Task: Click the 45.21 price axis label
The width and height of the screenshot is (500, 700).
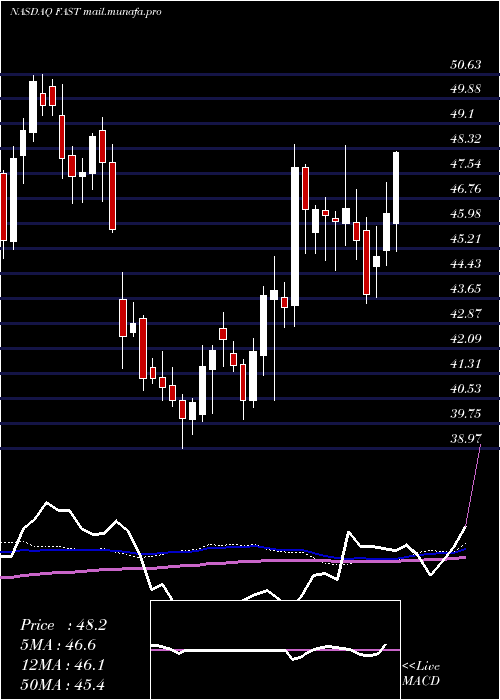Action: [x=466, y=240]
